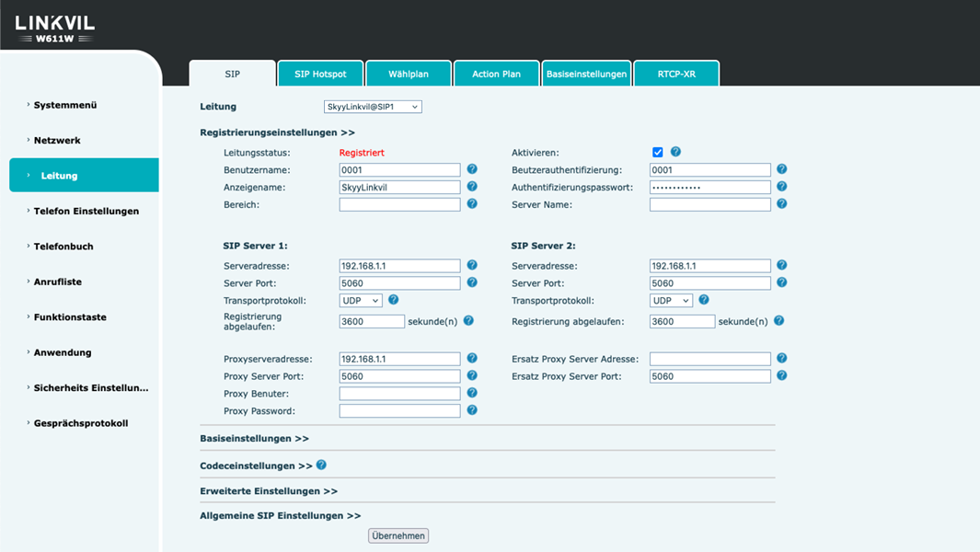The width and height of the screenshot is (980, 552).
Task: Click the Übernehmen button
Action: [398, 535]
